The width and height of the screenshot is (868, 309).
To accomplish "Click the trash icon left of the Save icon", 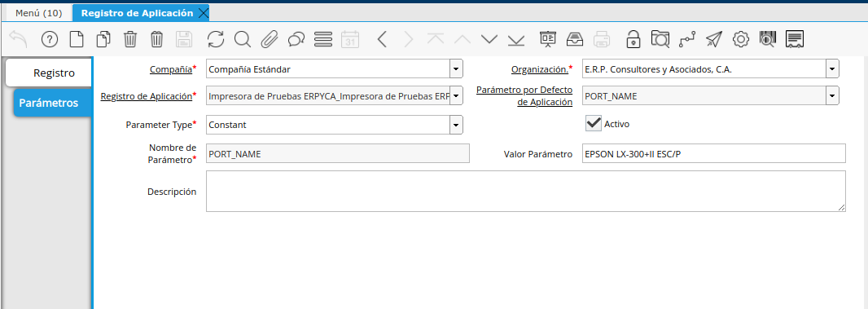I will pos(156,39).
